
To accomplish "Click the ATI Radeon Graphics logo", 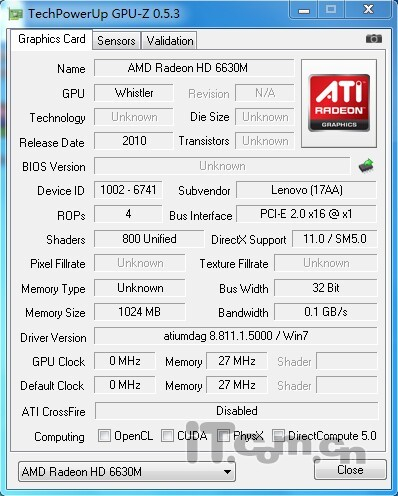I will point(339,103).
